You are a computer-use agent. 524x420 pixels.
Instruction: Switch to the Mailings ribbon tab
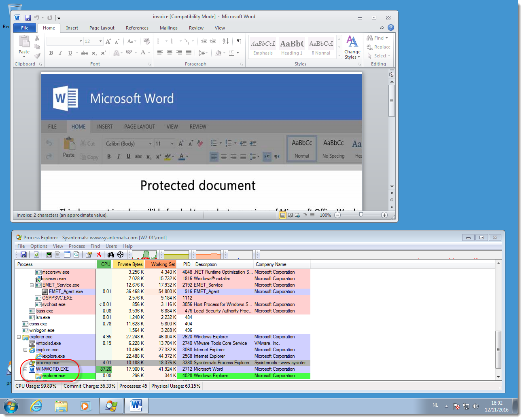(169, 28)
